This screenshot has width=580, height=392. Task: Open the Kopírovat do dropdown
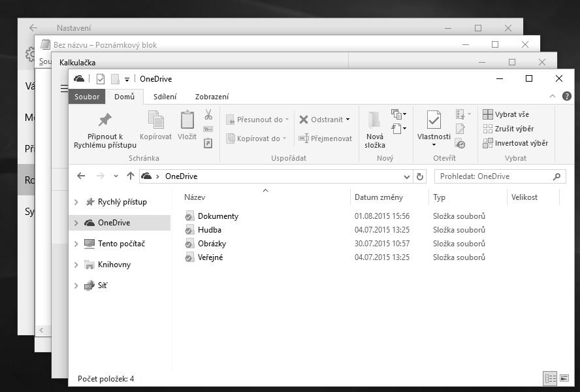click(x=285, y=139)
